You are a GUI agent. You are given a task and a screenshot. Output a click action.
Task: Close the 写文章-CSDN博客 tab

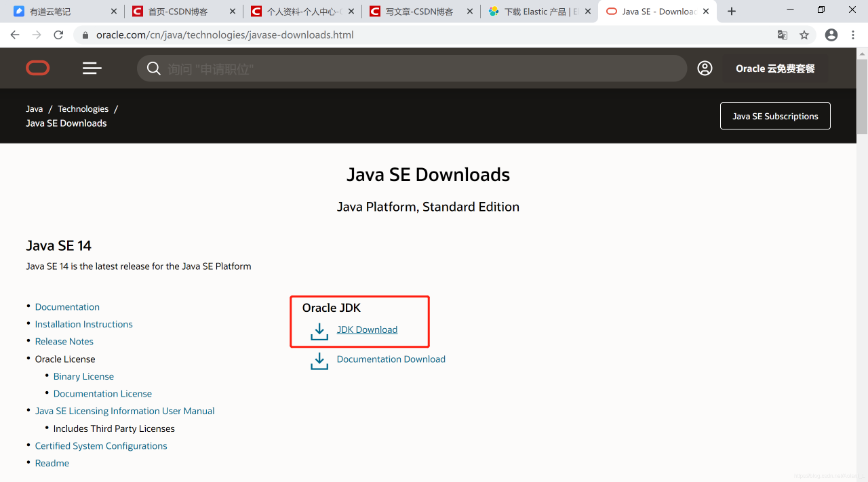[470, 12]
